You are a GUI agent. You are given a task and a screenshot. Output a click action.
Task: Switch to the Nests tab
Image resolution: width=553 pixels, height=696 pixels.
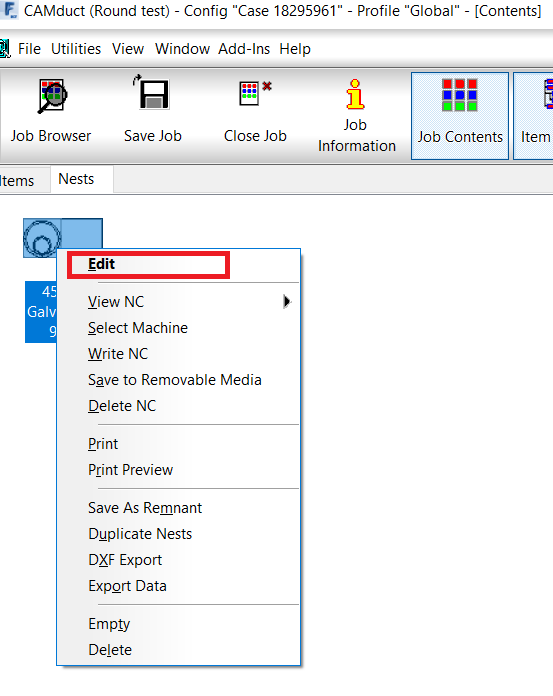[x=76, y=179]
